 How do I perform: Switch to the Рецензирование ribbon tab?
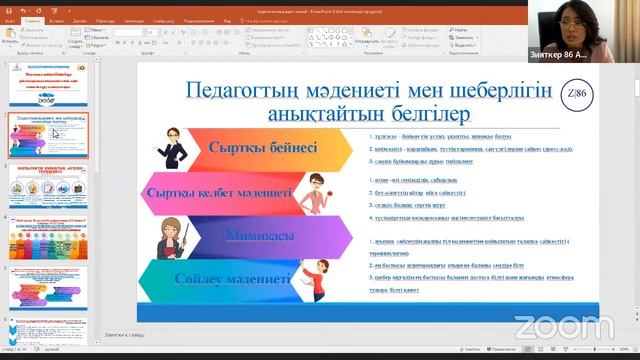pyautogui.click(x=199, y=21)
